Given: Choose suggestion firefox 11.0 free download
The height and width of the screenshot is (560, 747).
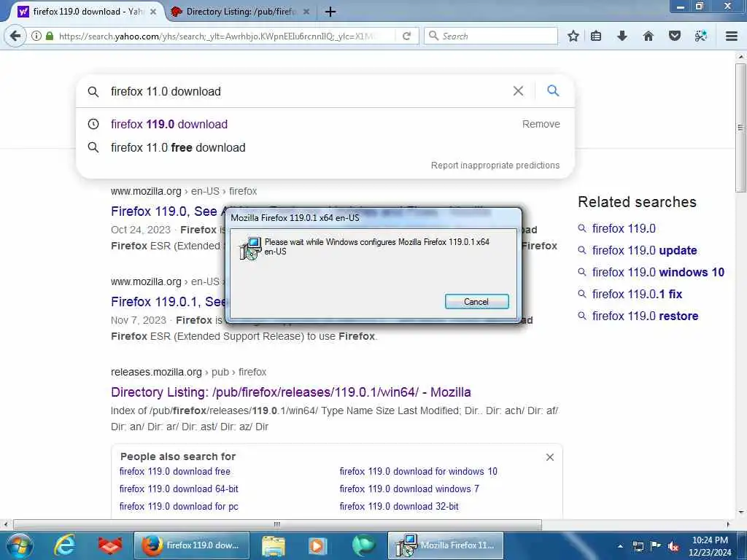Looking at the screenshot, I should [178, 147].
